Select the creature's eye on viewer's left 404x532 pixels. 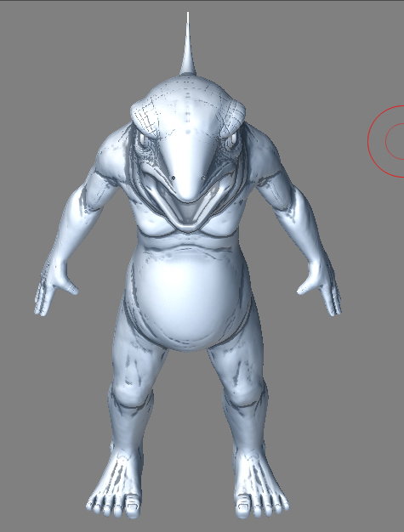143,139
